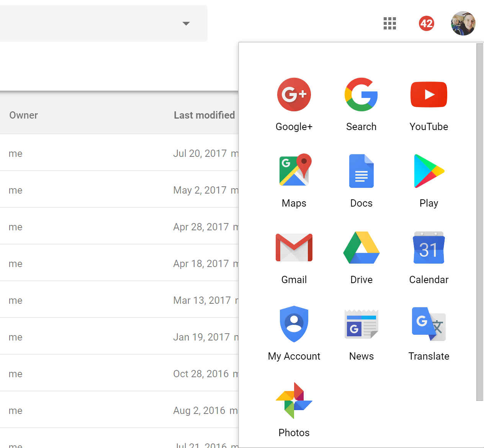This screenshot has height=448, width=484.
Task: Click the apps panel vertical scrollbar
Action: coord(480,222)
